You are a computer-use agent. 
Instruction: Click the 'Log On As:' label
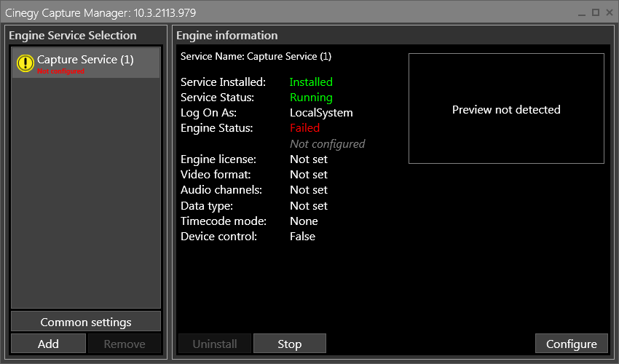pyautogui.click(x=208, y=113)
